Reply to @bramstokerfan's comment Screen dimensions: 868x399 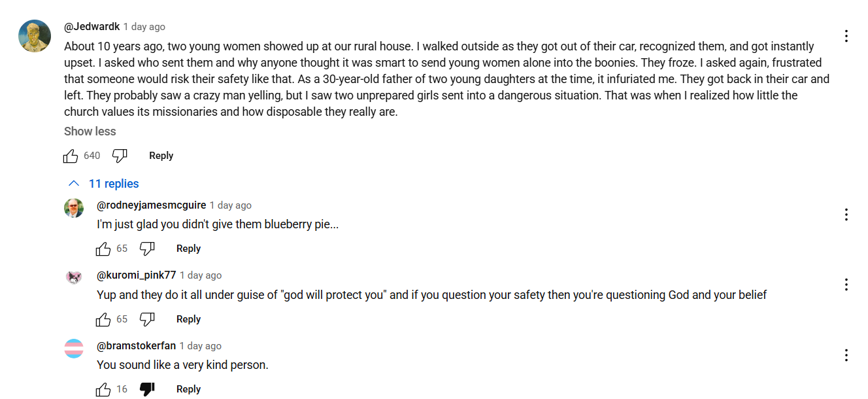[188, 389]
